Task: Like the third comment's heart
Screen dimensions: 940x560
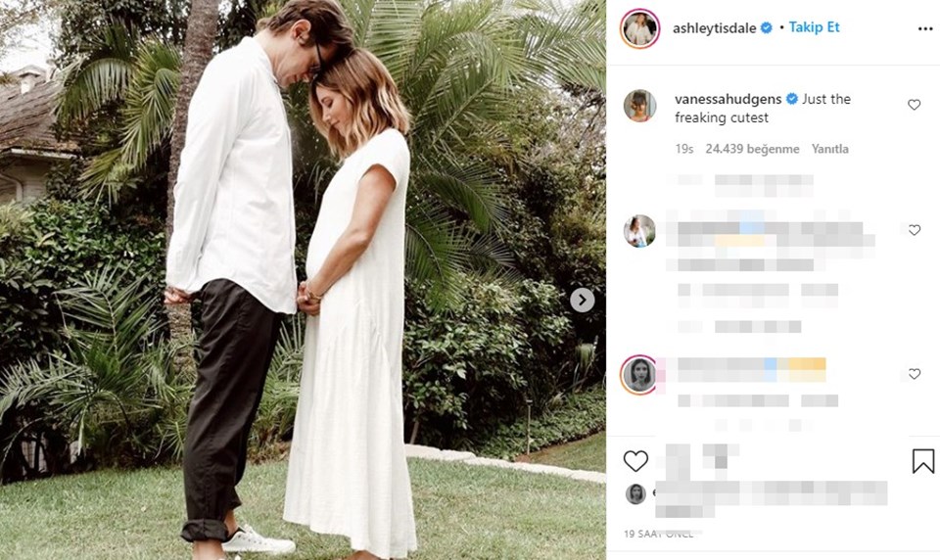Action: pos(915,374)
